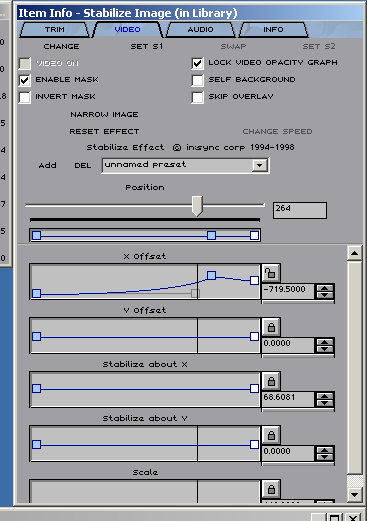The height and width of the screenshot is (521, 367).
Task: Open the INFO tab
Action: pos(273,30)
